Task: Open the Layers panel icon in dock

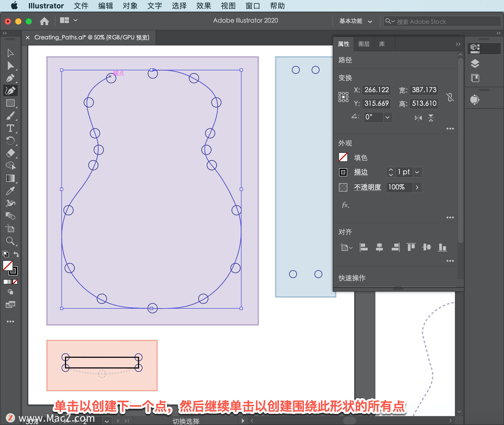Action: coord(475,64)
